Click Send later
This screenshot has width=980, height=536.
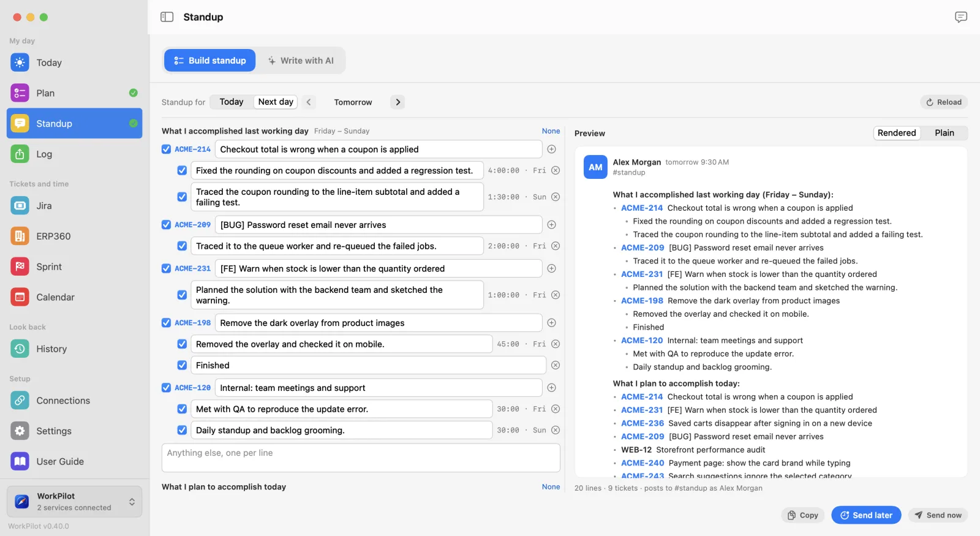pyautogui.click(x=866, y=515)
